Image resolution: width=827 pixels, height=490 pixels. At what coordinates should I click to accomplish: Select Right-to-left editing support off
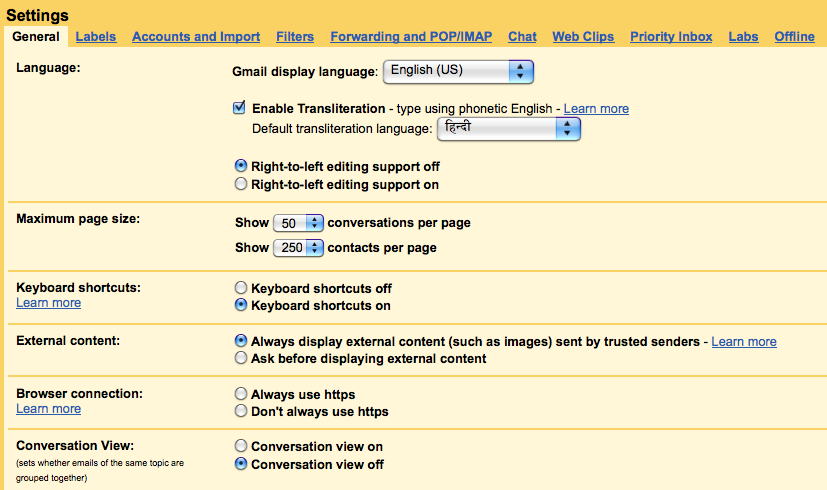pyautogui.click(x=240, y=166)
